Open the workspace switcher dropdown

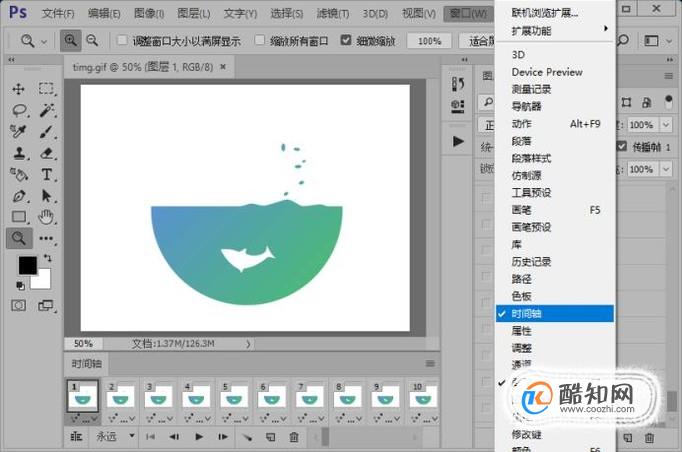coord(669,41)
